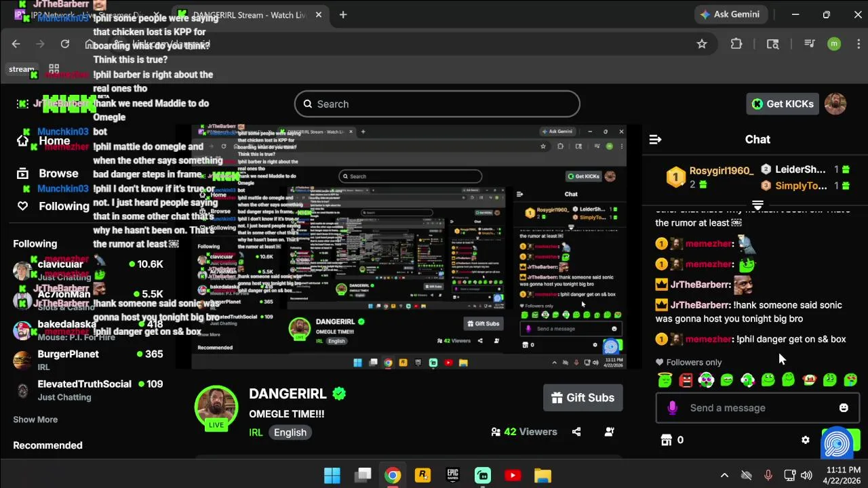Open DANGERIRL channel avatar
This screenshot has height=488, width=868.
tap(216, 408)
